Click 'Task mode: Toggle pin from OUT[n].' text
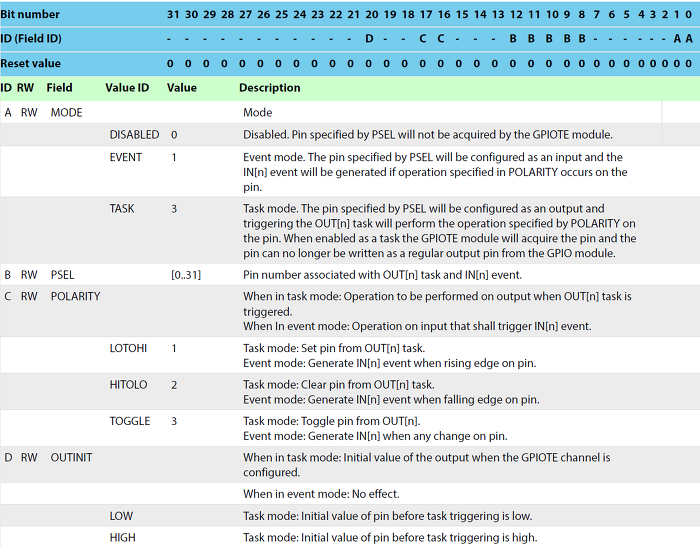Viewport: 700px width, 547px height. tap(332, 421)
